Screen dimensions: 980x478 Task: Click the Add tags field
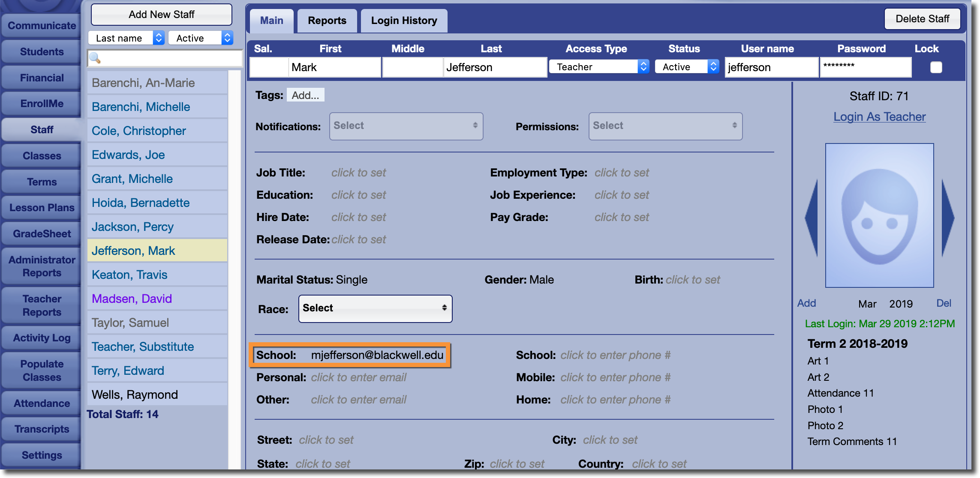click(305, 95)
